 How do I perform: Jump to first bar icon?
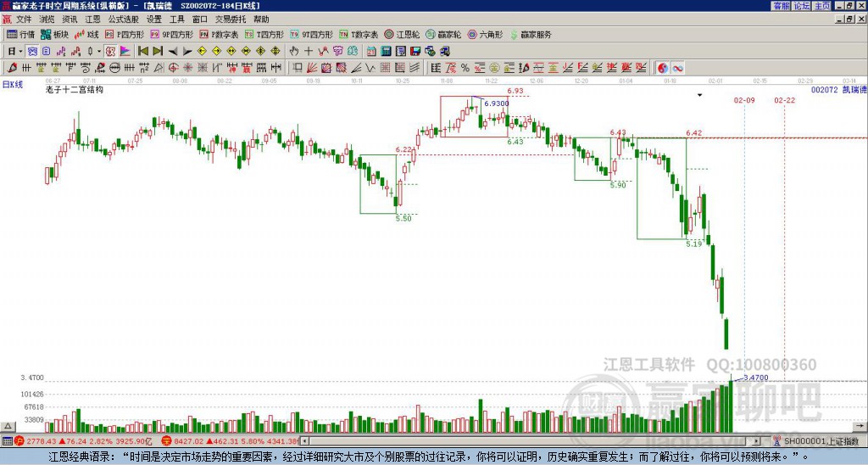[142, 52]
